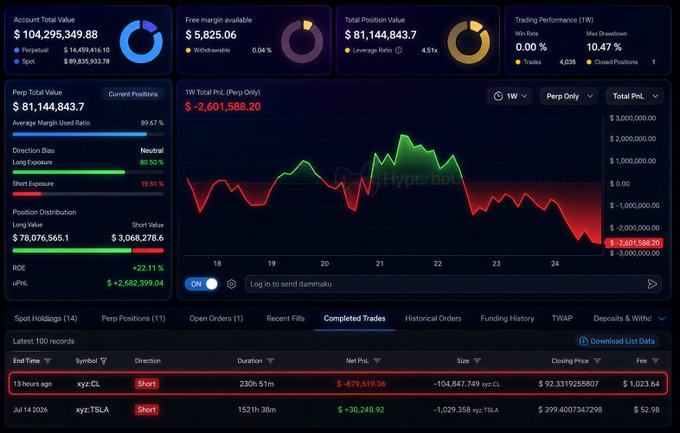Click the ROE value +22.11 %
The image size is (680, 433).
coord(148,268)
